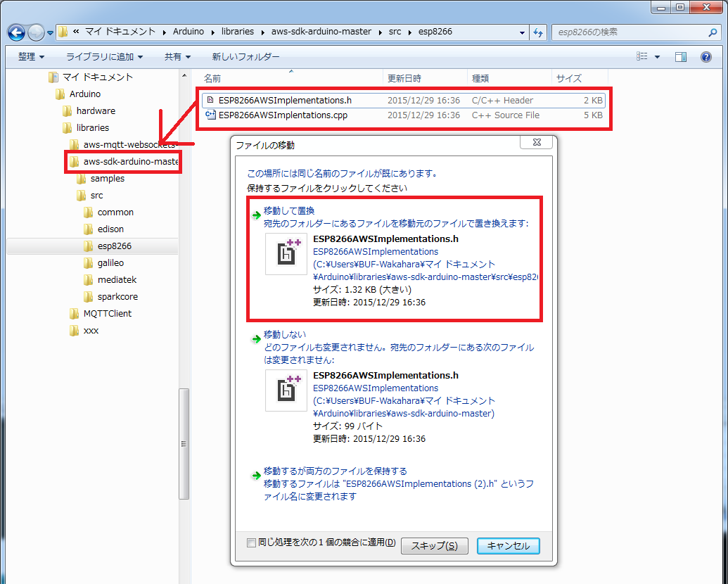Open the Help question mark icon
The image size is (728, 584).
705,57
